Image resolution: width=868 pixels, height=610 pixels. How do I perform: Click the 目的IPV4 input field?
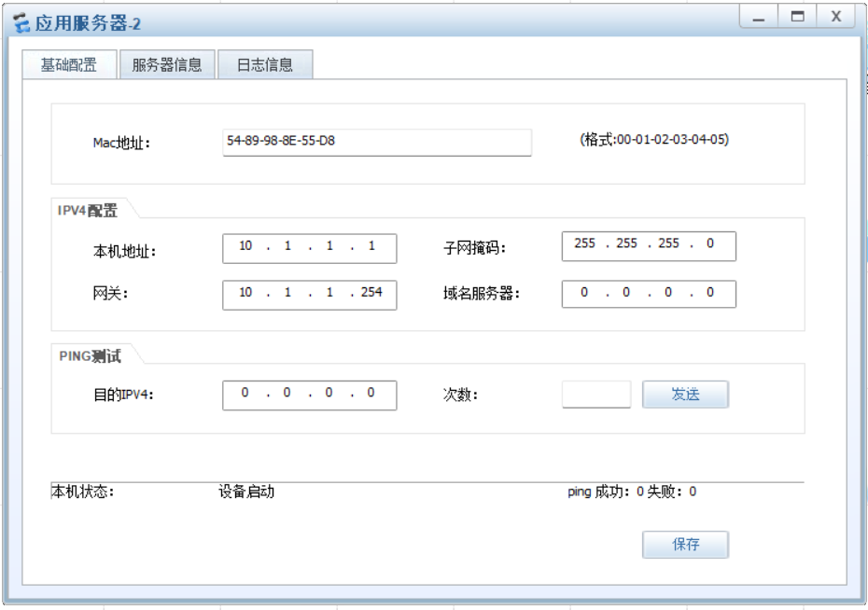point(310,395)
